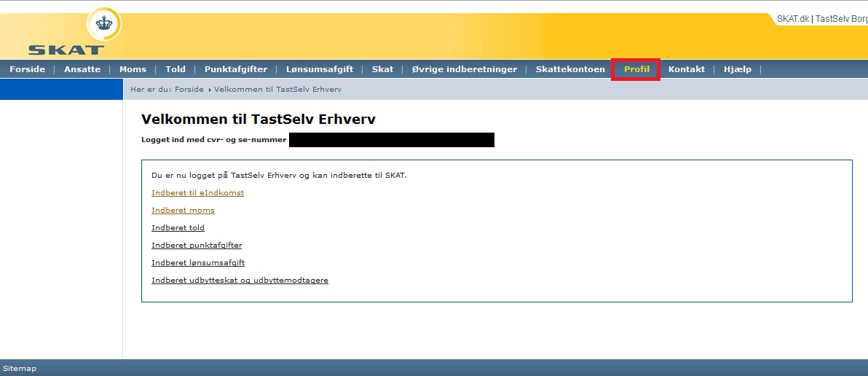
Task: Open the Ansatte menu
Action: tap(82, 69)
